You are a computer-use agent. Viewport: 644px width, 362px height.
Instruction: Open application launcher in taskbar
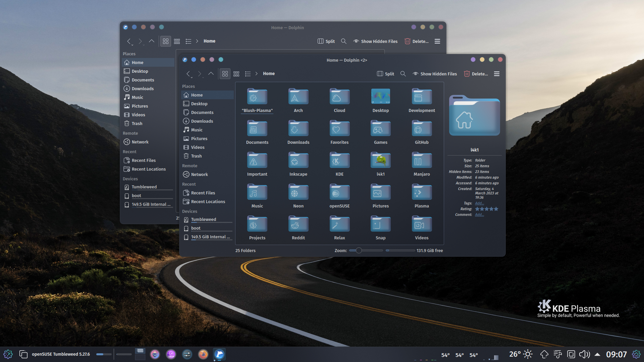click(8, 354)
